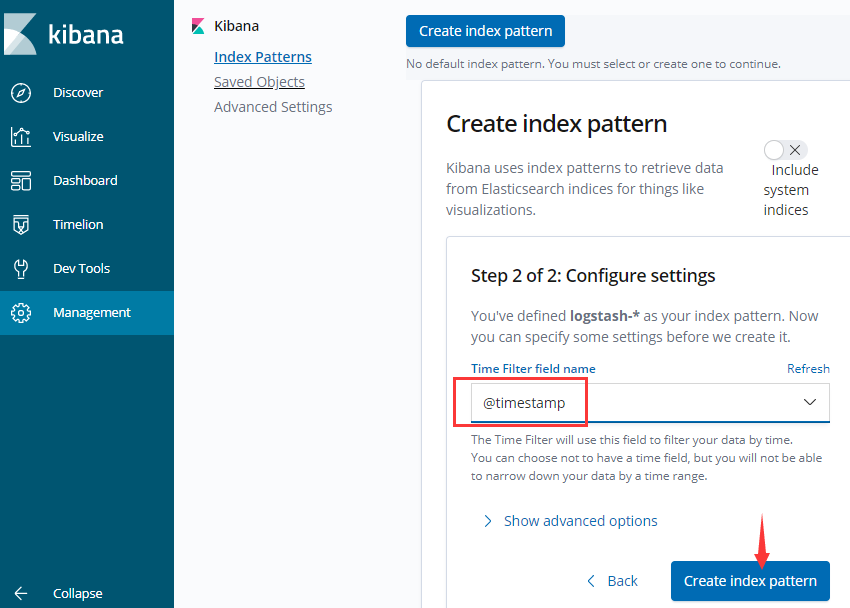The height and width of the screenshot is (608, 850).
Task: Select the Visualize menu label
Action: (x=78, y=137)
